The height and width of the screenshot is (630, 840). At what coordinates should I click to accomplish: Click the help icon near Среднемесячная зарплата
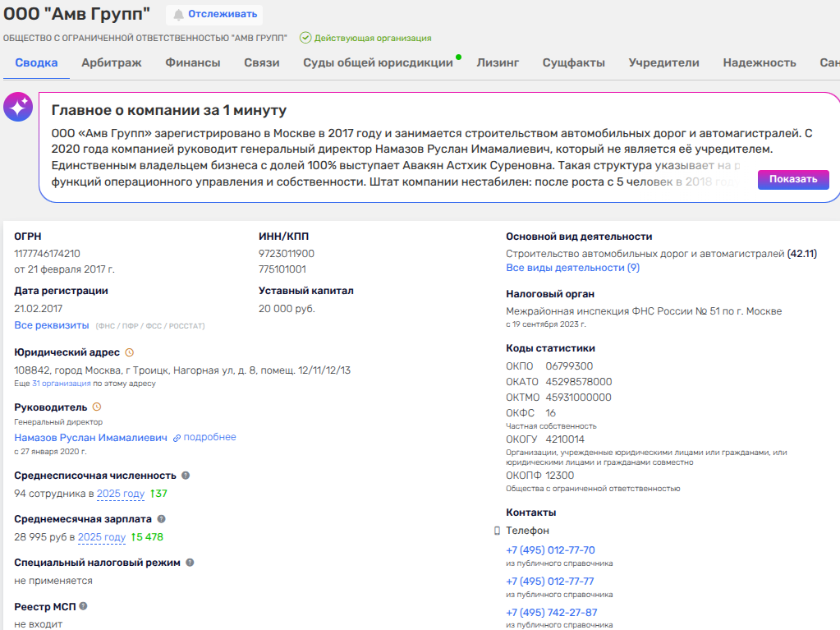(x=161, y=518)
